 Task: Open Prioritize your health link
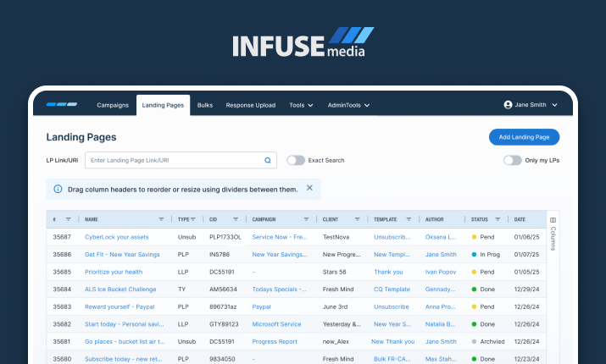114,272
